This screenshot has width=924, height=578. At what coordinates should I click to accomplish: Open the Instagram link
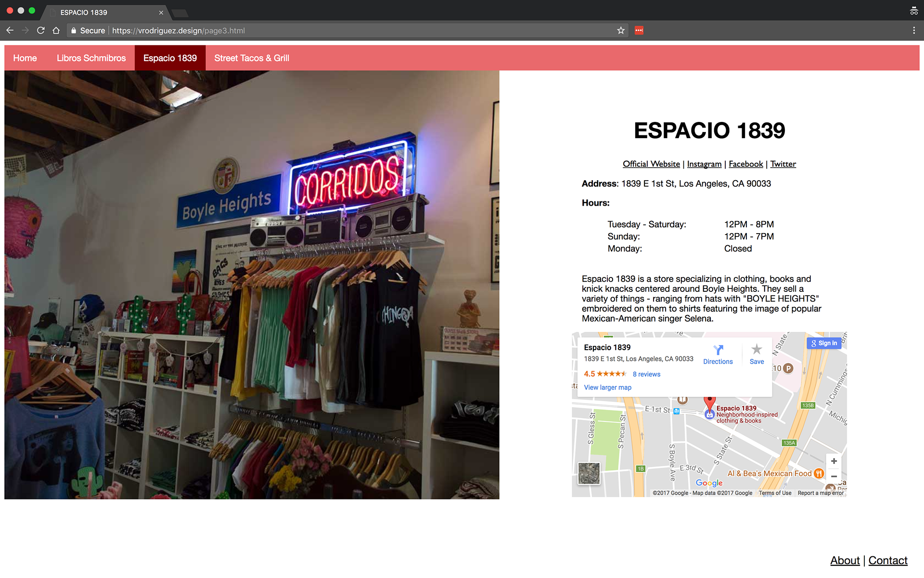coord(704,164)
